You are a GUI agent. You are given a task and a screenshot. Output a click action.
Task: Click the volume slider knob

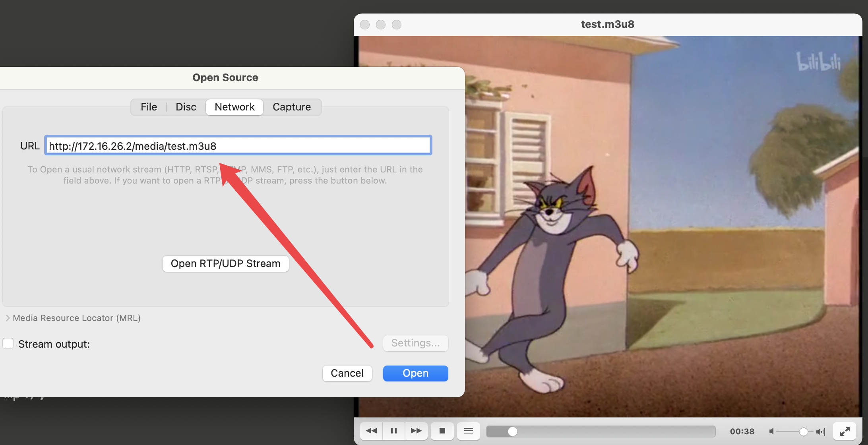click(803, 431)
